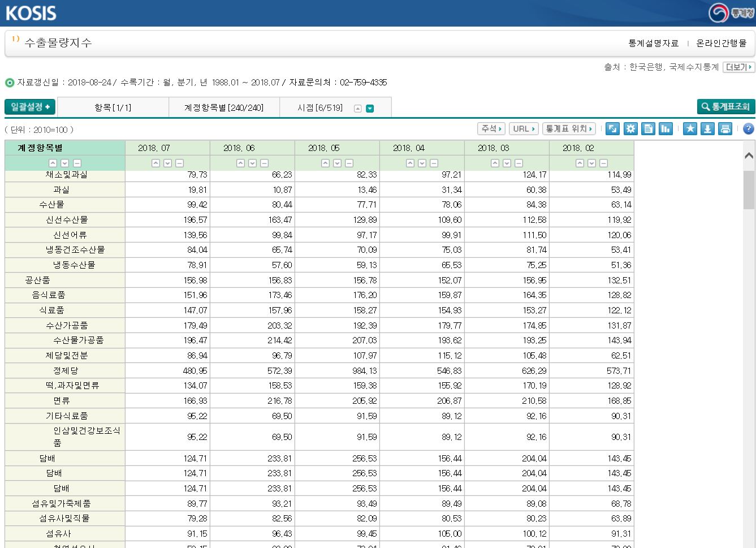Expand the 더보기 source link
This screenshot has height=548, width=756.
point(738,67)
